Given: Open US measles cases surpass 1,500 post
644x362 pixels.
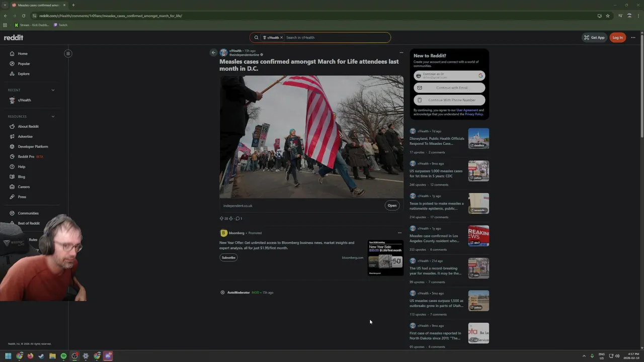Looking at the screenshot, I should [x=436, y=303].
